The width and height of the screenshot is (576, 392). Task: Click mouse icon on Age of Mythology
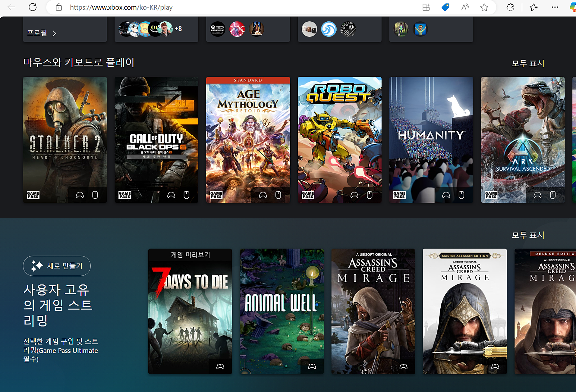coord(278,195)
